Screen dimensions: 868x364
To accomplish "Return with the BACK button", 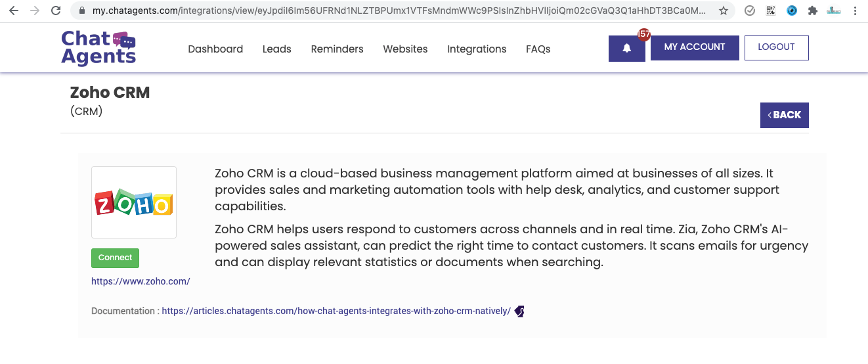I will (785, 115).
